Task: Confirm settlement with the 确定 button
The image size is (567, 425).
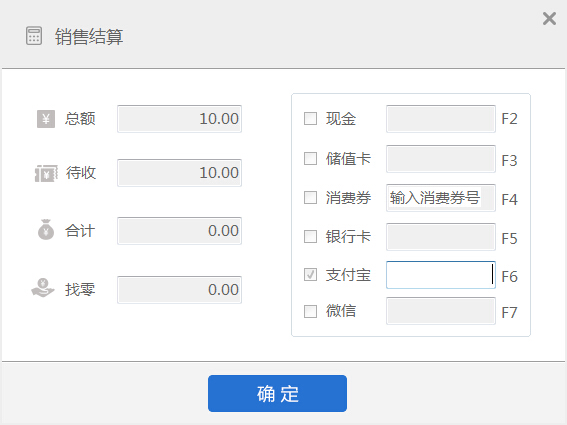Action: 277,393
